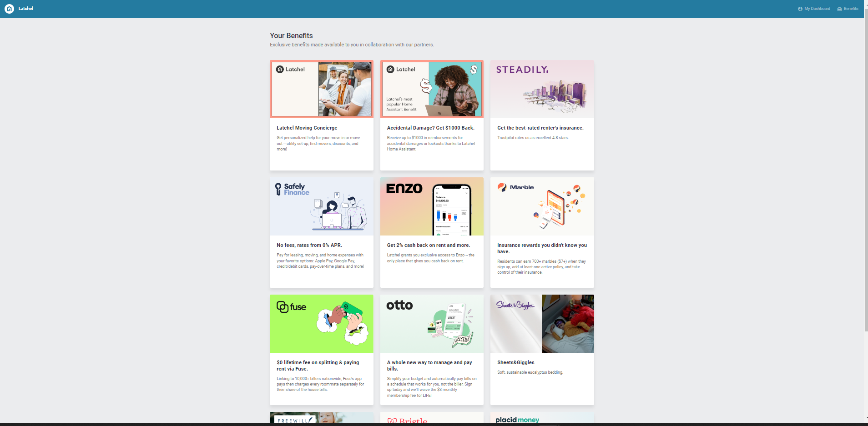
Task: Click the Marble phone illustration
Action: pos(559,207)
